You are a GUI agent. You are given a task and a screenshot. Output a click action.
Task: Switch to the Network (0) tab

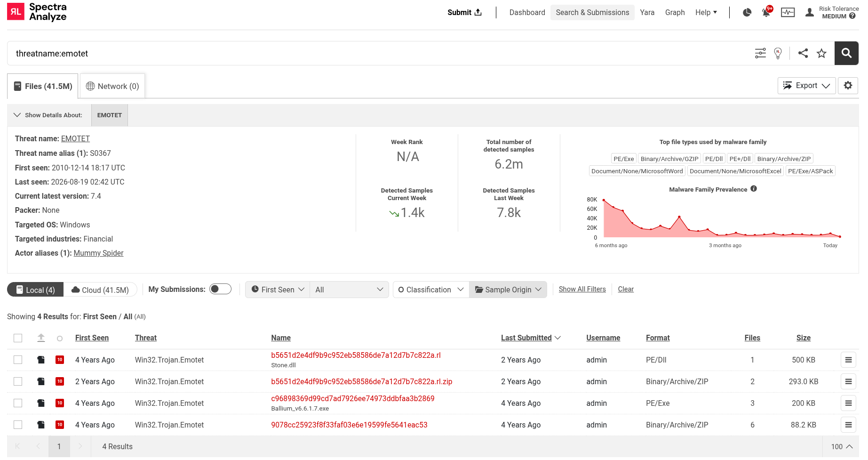tap(112, 86)
